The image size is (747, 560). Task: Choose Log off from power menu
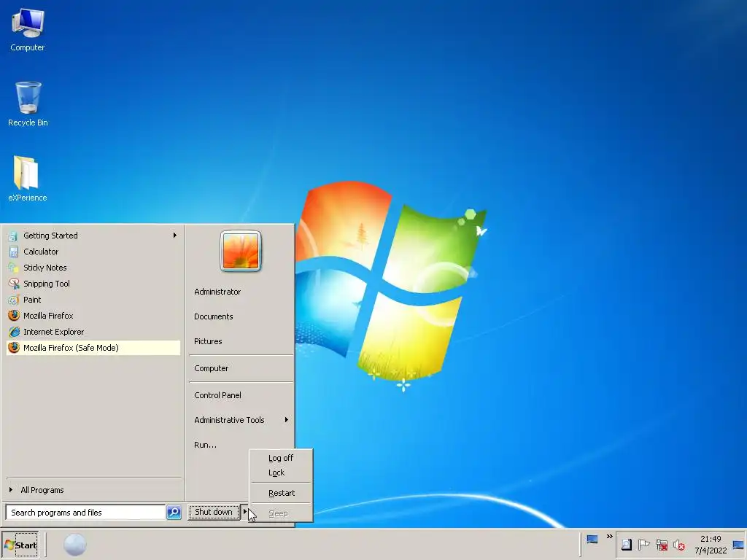(281, 458)
